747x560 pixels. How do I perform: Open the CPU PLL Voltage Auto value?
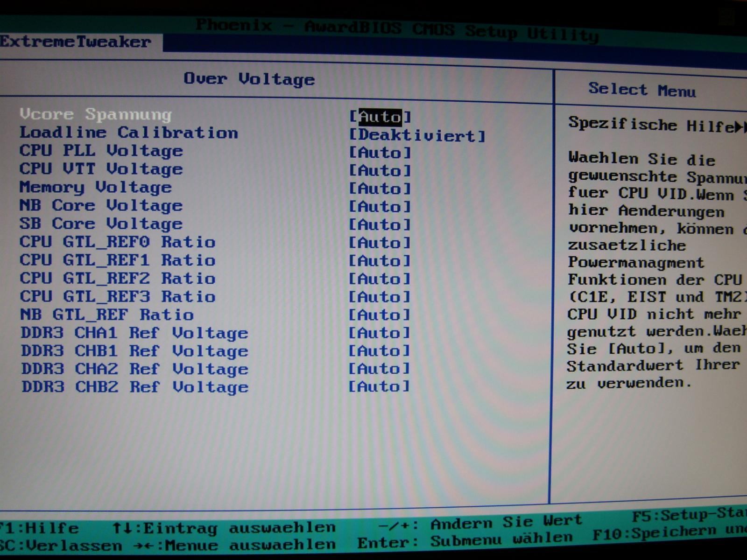pos(380,153)
